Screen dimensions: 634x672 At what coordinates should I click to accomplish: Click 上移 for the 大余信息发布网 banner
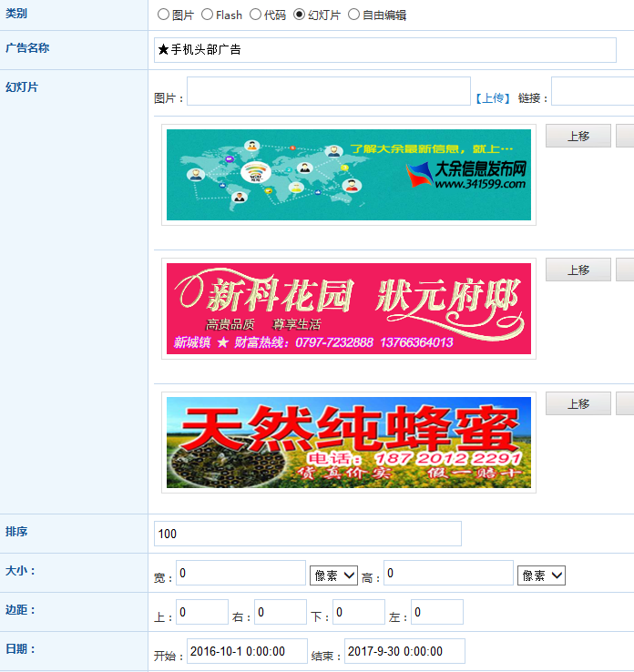[x=578, y=136]
